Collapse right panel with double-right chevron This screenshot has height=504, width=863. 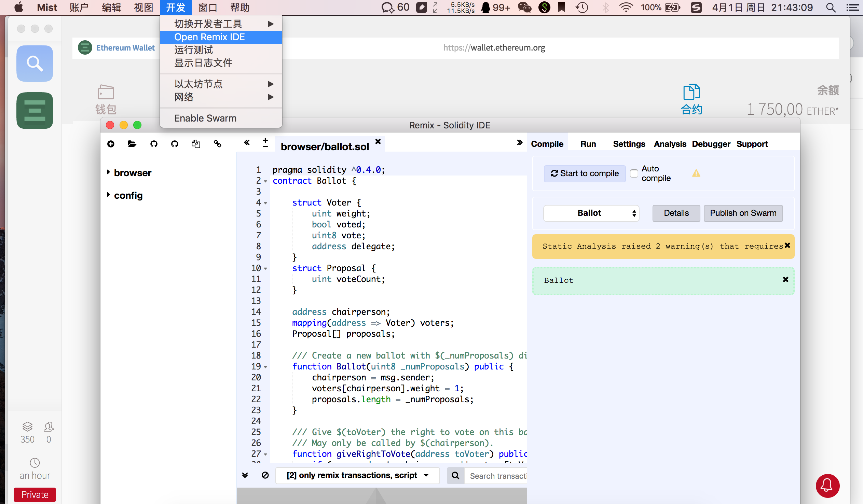pyautogui.click(x=520, y=142)
